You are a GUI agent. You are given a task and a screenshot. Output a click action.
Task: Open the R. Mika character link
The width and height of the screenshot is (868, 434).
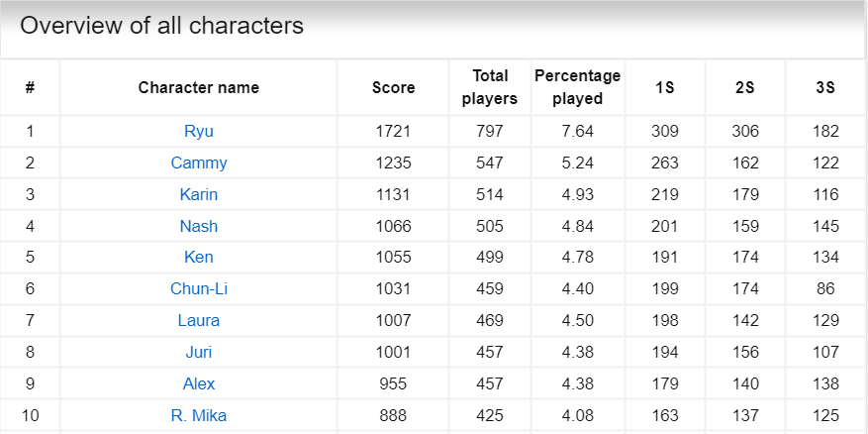click(x=199, y=415)
